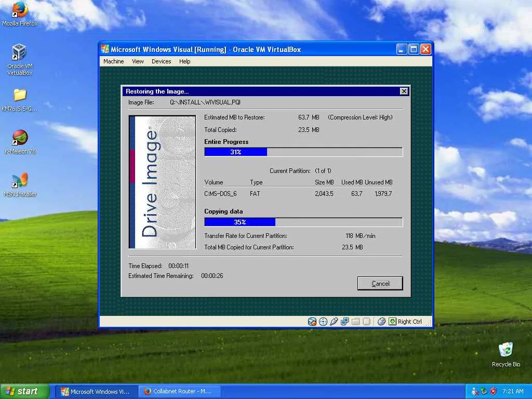Open the Mozilla Firefox desktop shortcut
The width and height of the screenshot is (532, 399).
[20, 14]
